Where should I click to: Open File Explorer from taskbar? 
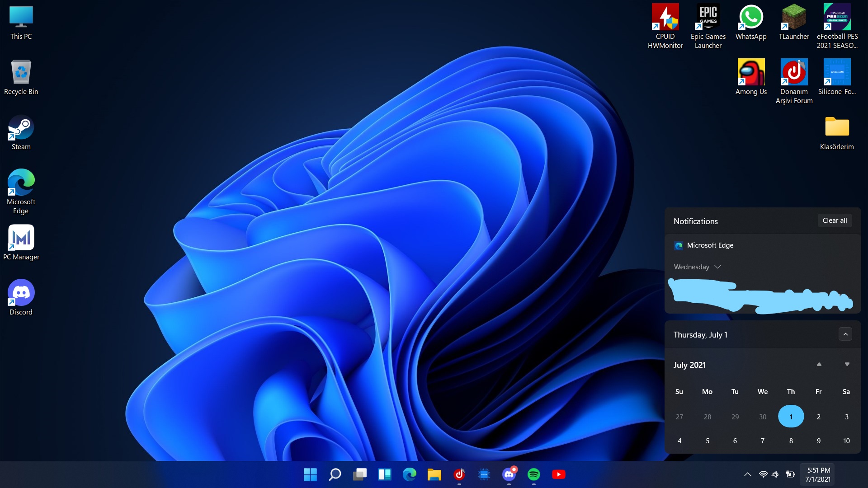click(434, 474)
